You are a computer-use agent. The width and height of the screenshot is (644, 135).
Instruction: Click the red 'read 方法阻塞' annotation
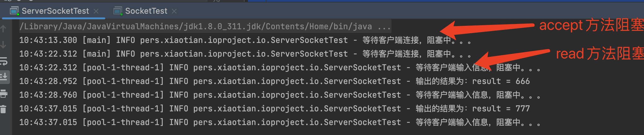click(599, 54)
